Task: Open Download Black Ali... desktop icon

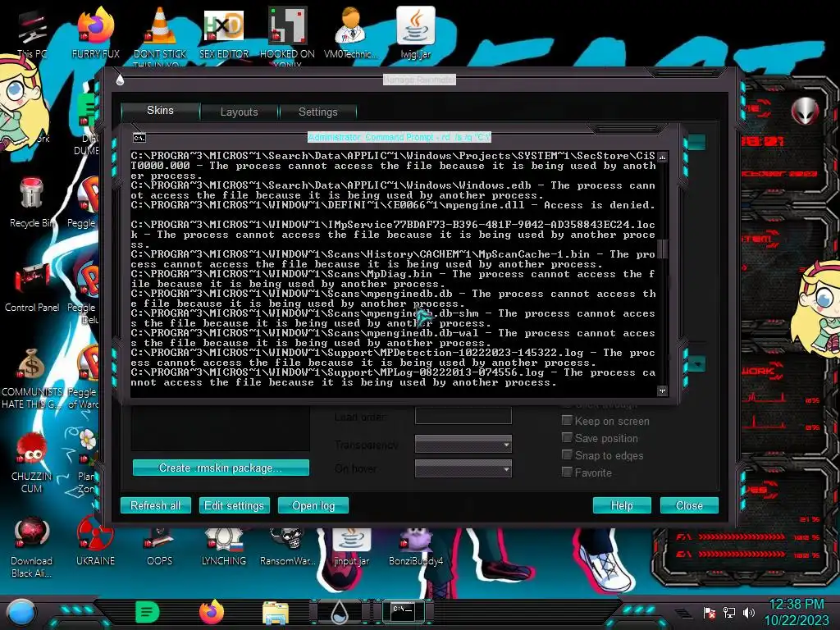Action: pyautogui.click(x=31, y=546)
